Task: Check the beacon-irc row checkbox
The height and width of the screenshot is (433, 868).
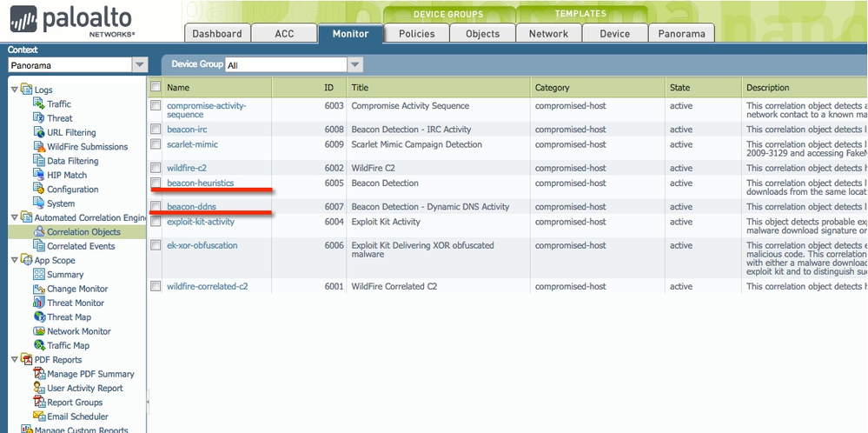Action: 156,129
